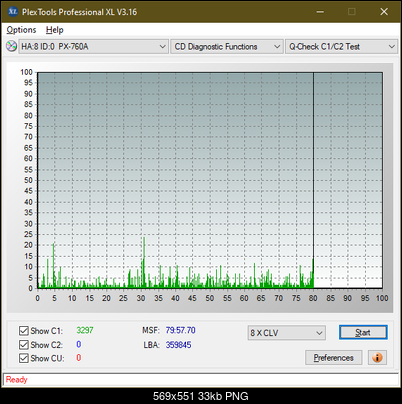The image size is (402, 404).
Task: Click the C2 count value 0
Action: [79, 344]
